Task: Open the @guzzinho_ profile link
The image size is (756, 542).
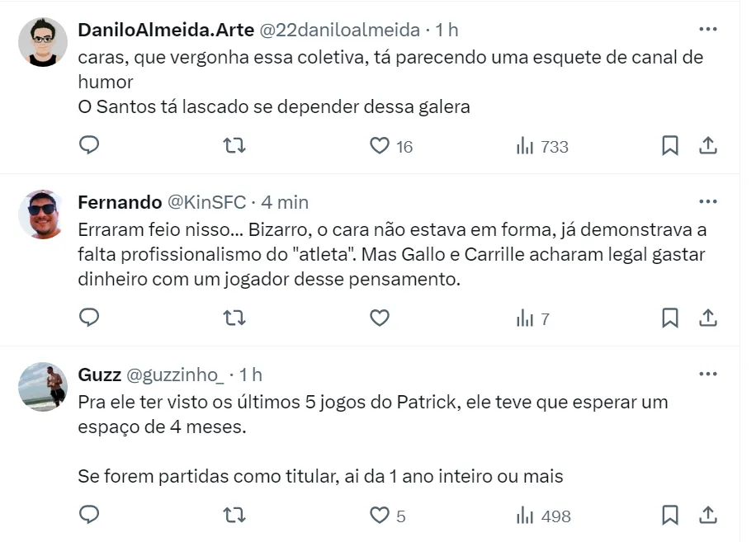Action: point(174,375)
